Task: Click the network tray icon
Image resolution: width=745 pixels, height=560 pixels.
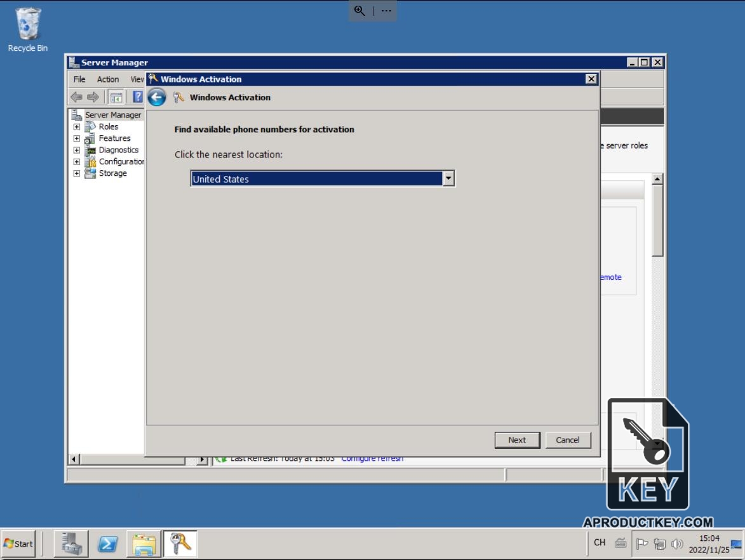Action: 659,544
